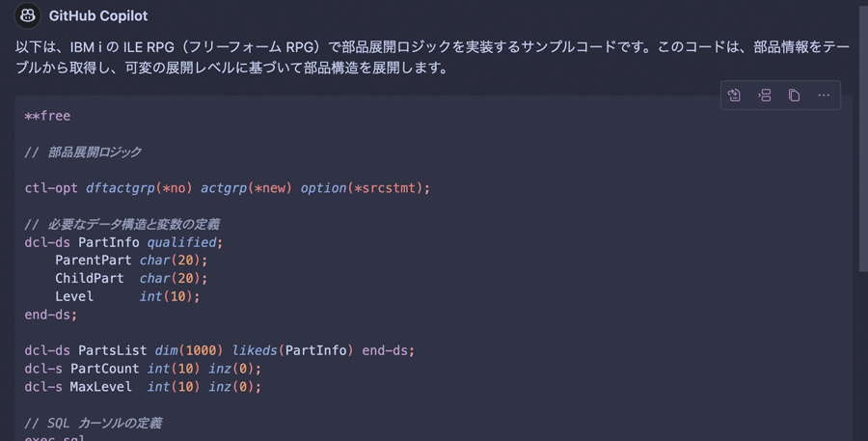Click the 部品展開ロジック comment line
868x441 pixels.
[x=83, y=152]
